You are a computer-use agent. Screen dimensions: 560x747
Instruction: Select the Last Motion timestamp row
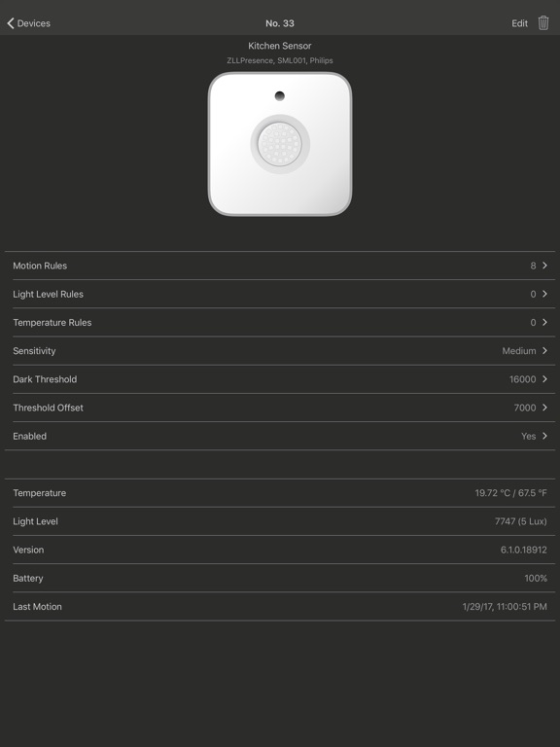point(280,607)
